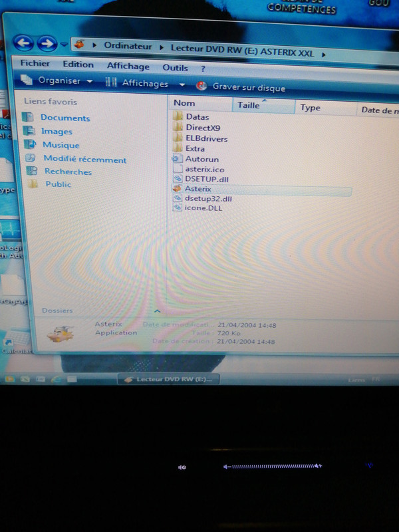Open the Modifié récemment favorite link
Viewport: 399px width, 532px height.
85,159
